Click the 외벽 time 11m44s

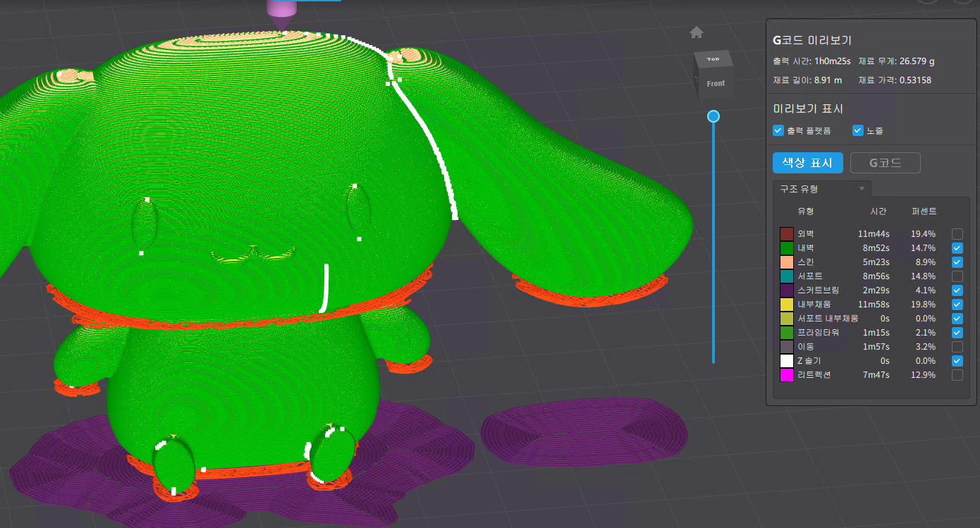coord(874,234)
